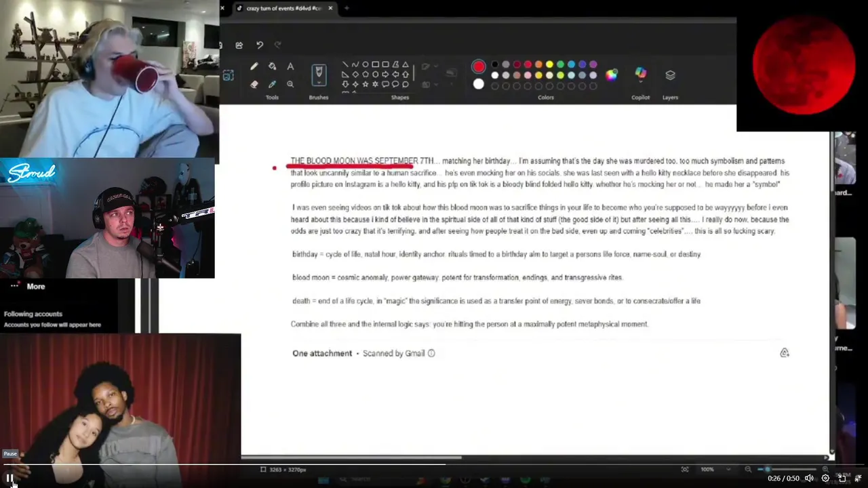Choose the Up arrow shape
This screenshot has height=488, width=868.
click(406, 74)
